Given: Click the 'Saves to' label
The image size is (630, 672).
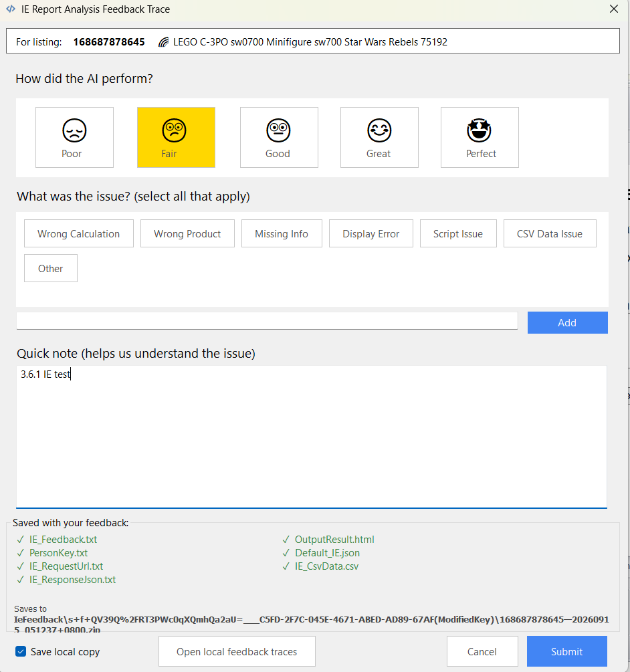Looking at the screenshot, I should click(x=30, y=608).
